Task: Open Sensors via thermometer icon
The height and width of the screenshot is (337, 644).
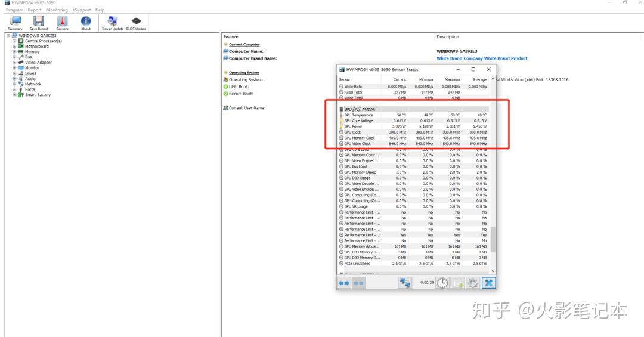Action: 63,23
